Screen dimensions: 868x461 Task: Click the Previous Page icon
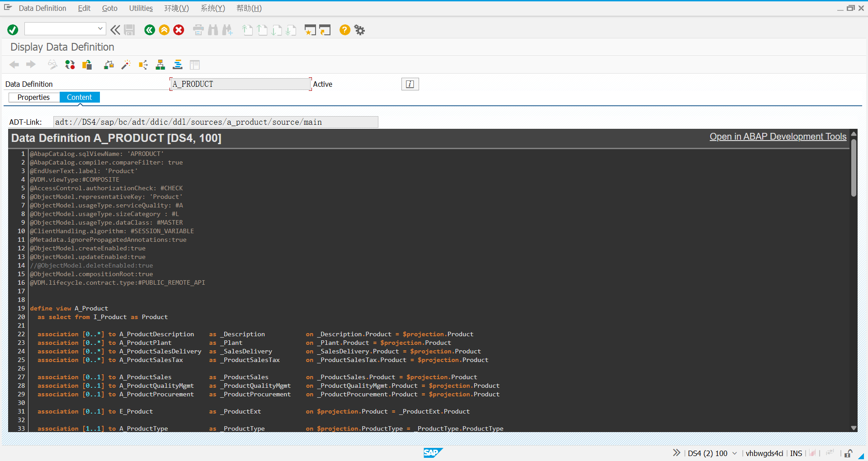262,30
